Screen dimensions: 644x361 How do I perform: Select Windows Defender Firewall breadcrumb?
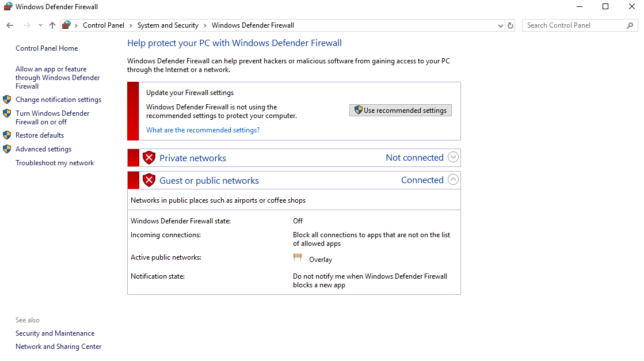click(253, 25)
